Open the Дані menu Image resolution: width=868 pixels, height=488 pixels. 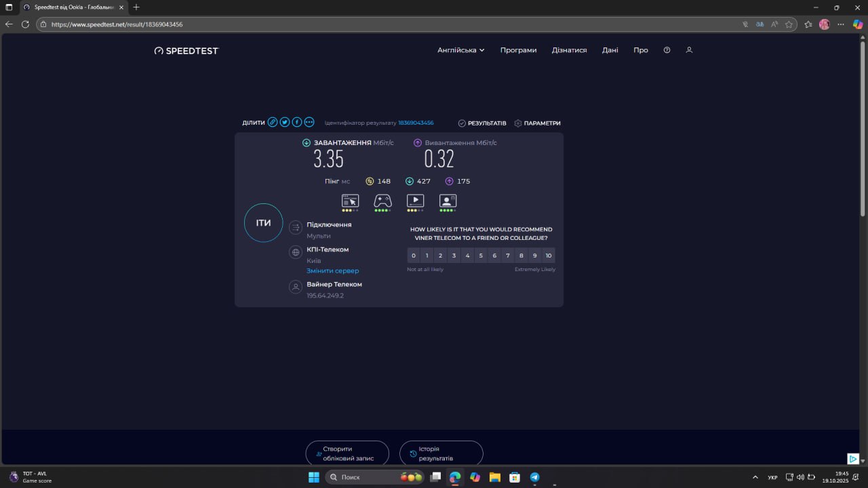click(610, 50)
